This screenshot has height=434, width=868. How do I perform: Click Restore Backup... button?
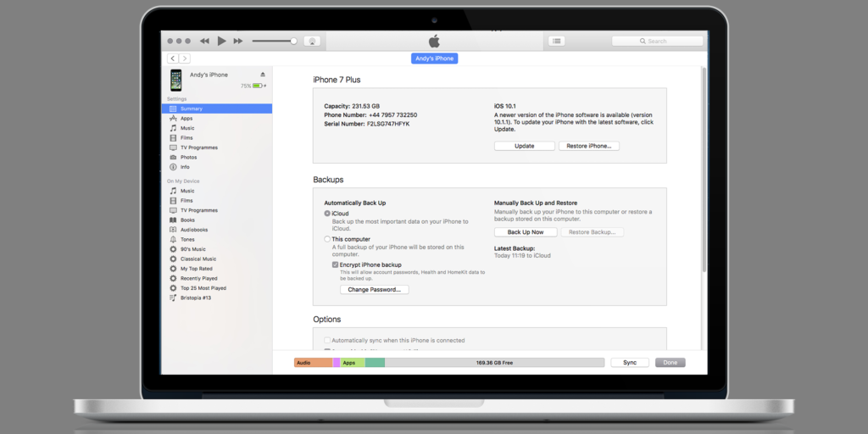tap(593, 232)
